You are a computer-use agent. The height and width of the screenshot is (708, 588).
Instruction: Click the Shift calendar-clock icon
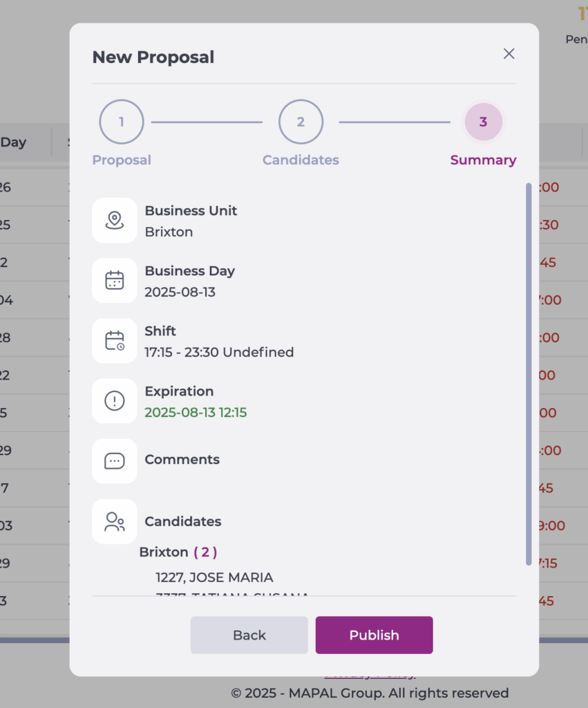[x=114, y=341]
